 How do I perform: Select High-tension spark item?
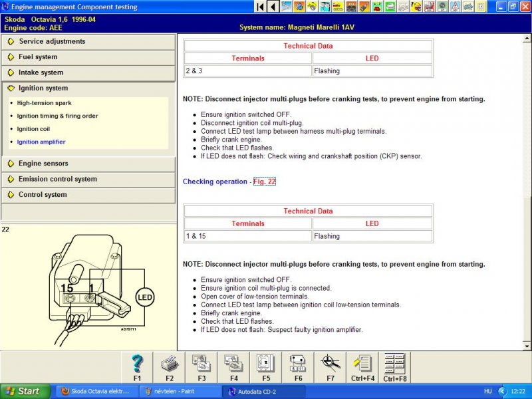pyautogui.click(x=44, y=103)
